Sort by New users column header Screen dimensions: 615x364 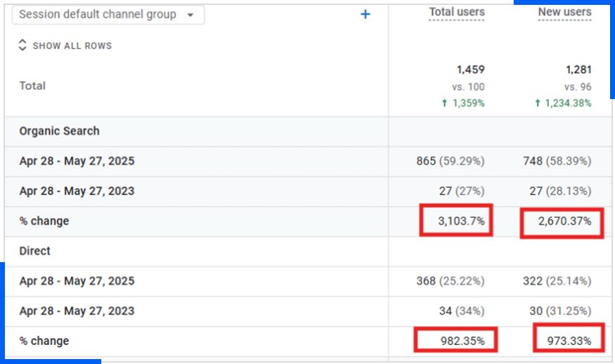coord(564,12)
